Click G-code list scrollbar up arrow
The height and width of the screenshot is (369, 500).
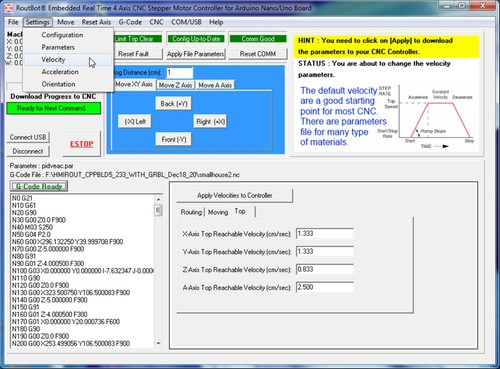158,199
